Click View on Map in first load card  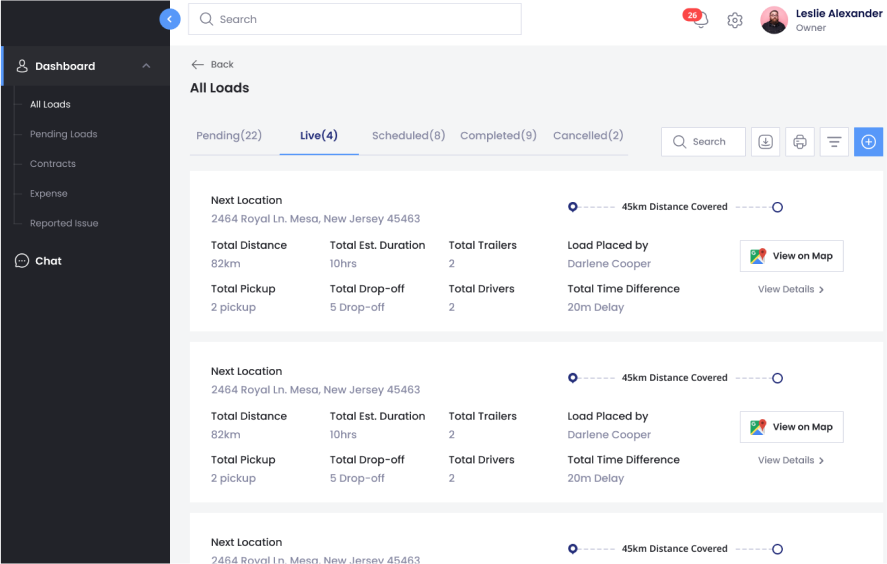tap(791, 256)
